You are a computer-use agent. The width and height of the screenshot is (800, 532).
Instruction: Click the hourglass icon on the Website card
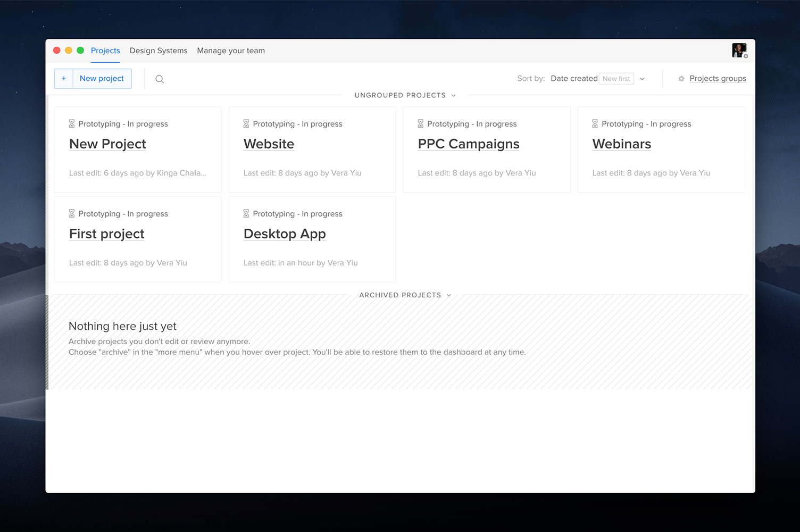tap(246, 123)
